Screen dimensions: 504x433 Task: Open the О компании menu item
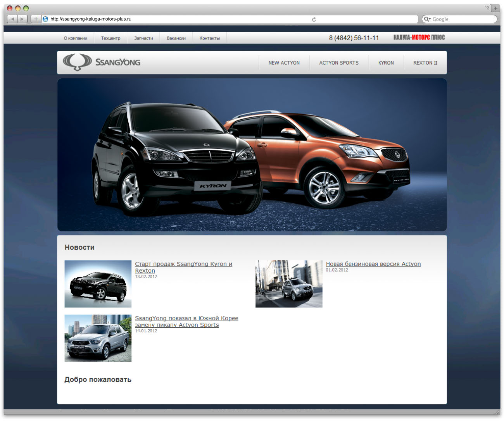pyautogui.click(x=76, y=38)
